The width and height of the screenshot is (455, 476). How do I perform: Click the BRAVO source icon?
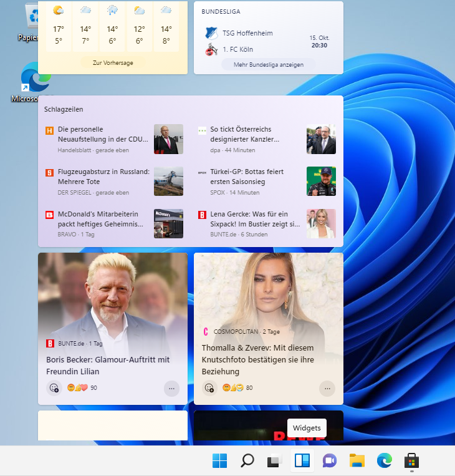click(x=49, y=215)
